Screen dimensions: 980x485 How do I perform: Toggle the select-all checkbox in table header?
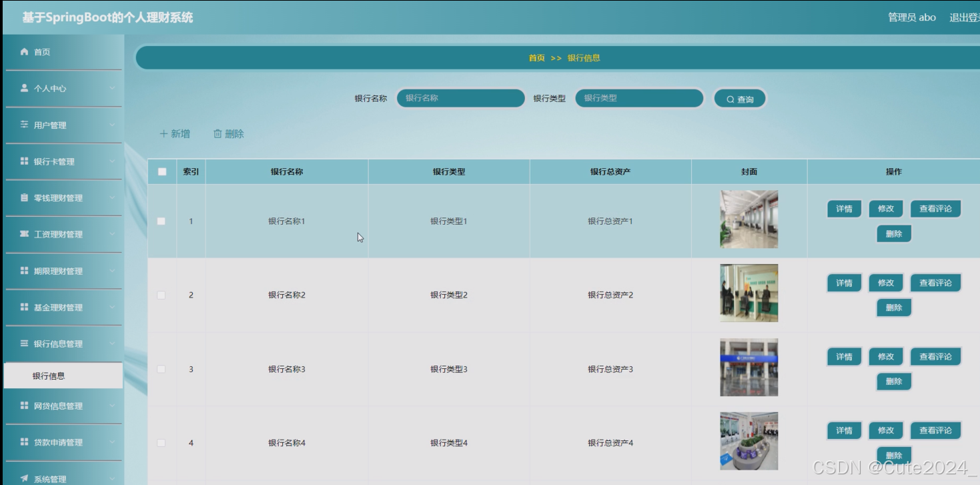[x=162, y=171]
